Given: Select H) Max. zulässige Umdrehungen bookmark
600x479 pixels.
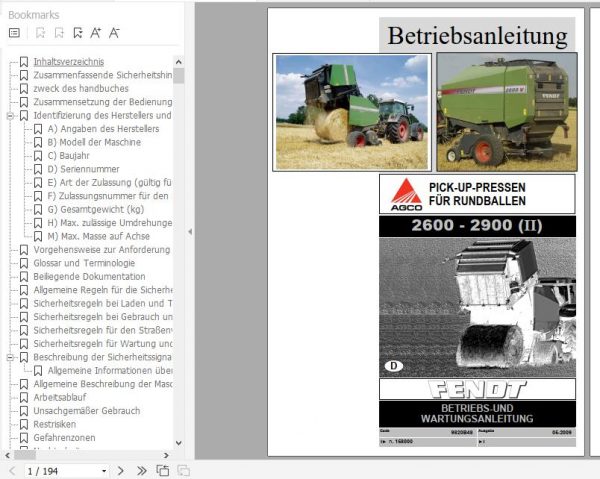Looking at the screenshot, I should coord(110,223).
